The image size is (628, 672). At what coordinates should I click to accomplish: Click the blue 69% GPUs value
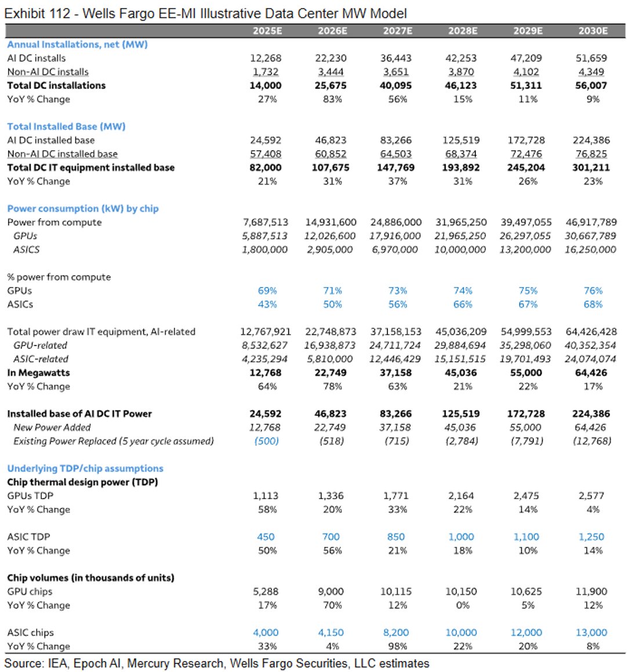coord(267,291)
